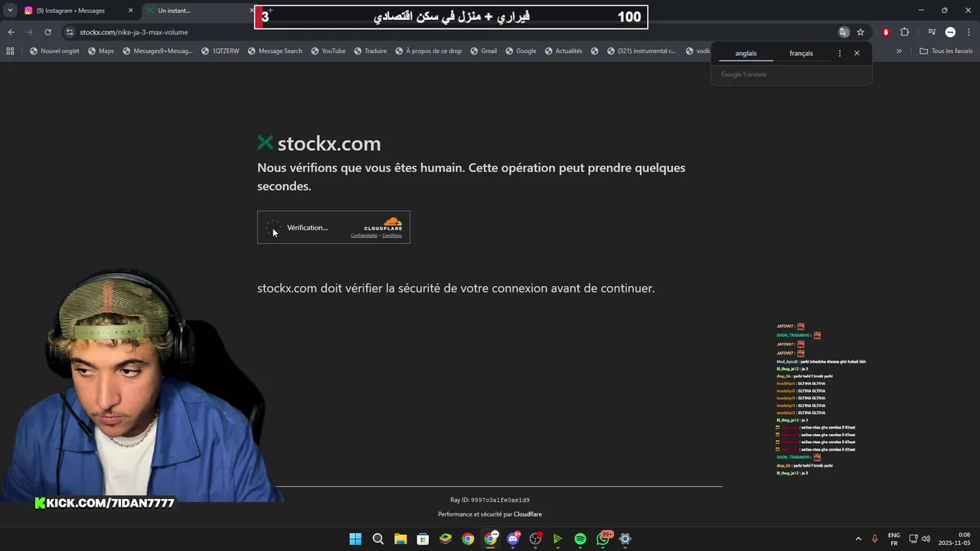Open the Actualités bookmark
The image size is (980, 551).
point(563,51)
